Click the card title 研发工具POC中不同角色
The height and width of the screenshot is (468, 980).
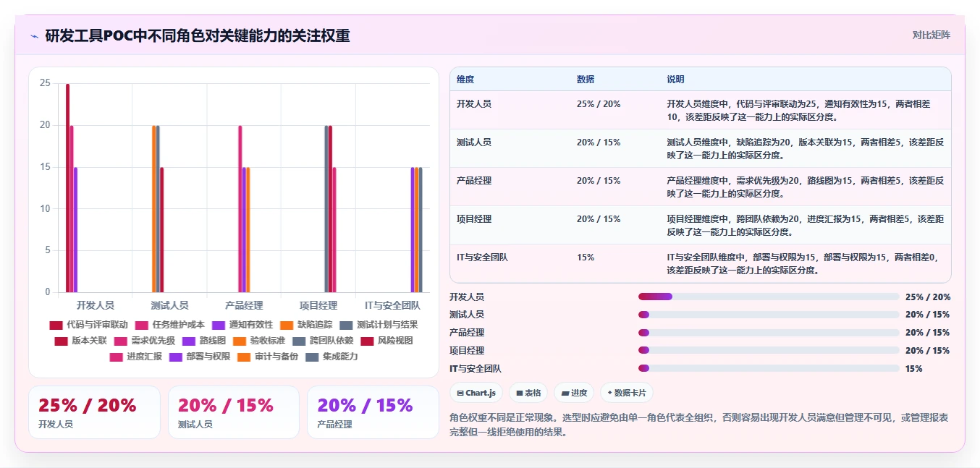pyautogui.click(x=198, y=35)
